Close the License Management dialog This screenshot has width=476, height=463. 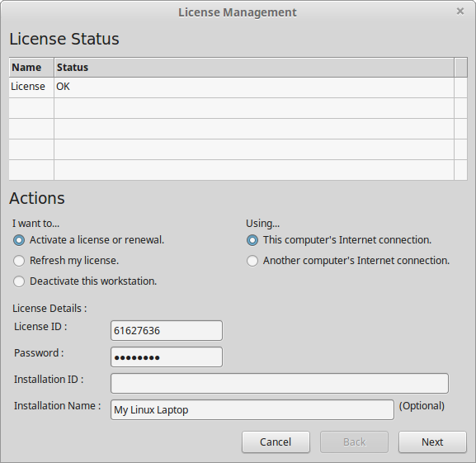pos(460,12)
